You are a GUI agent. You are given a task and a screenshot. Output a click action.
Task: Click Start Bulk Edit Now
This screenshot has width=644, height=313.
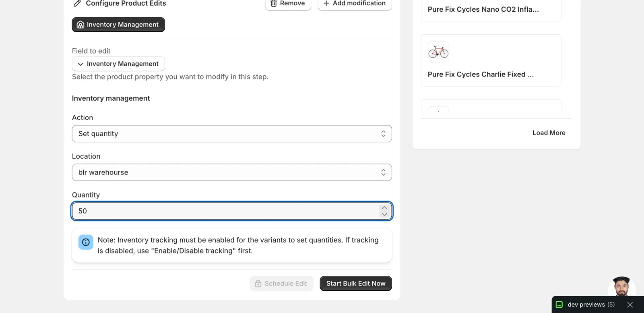click(356, 284)
